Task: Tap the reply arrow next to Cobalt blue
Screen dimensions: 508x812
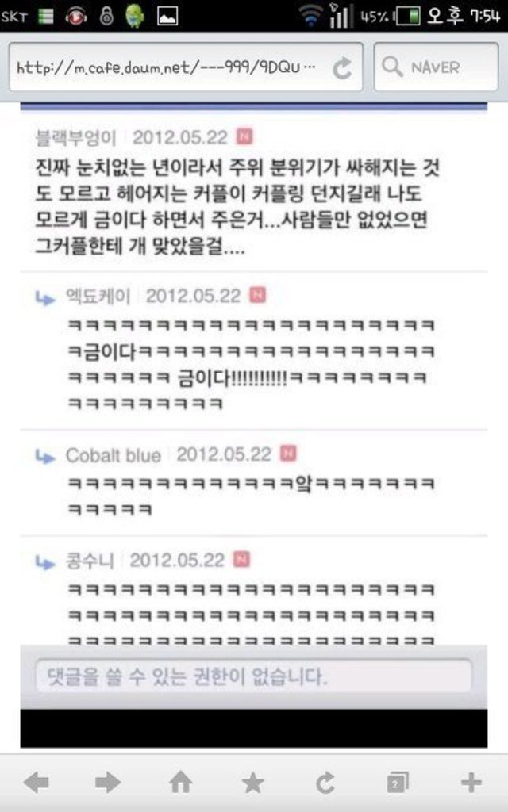Action: point(44,456)
